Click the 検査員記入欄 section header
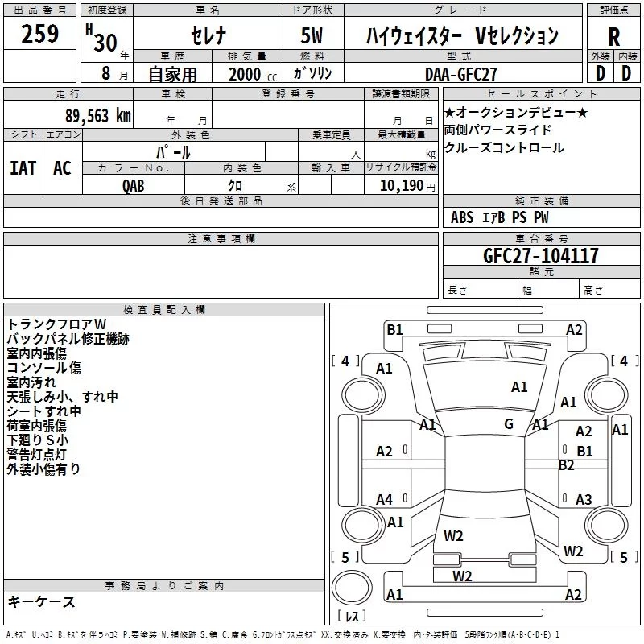The width and height of the screenshot is (644, 644). click(164, 310)
